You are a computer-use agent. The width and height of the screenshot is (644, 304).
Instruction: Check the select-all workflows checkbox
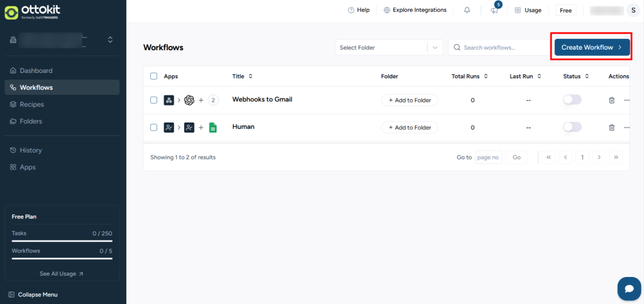pyautogui.click(x=153, y=76)
